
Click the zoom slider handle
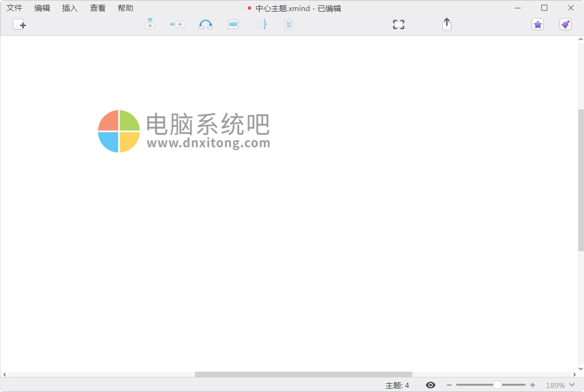pos(497,385)
